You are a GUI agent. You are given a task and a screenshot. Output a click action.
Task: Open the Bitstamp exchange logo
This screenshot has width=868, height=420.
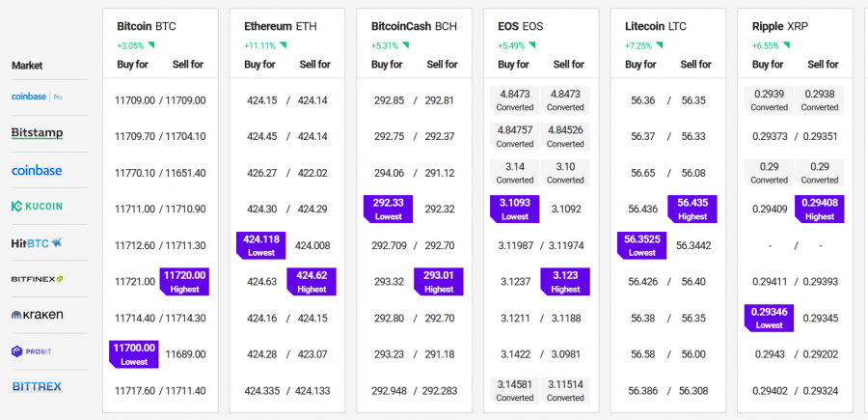tap(37, 133)
